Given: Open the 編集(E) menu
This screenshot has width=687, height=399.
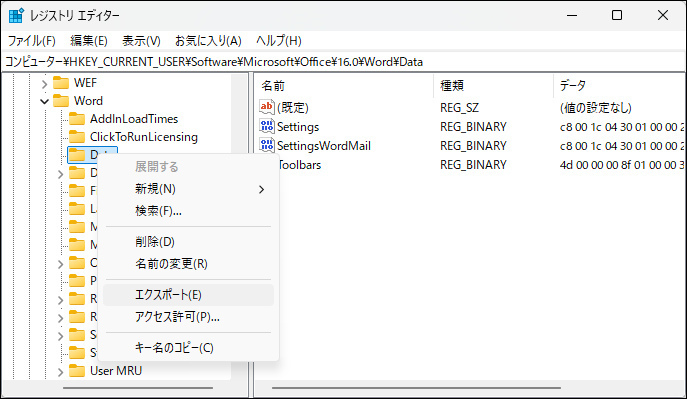Looking at the screenshot, I should 89,41.
